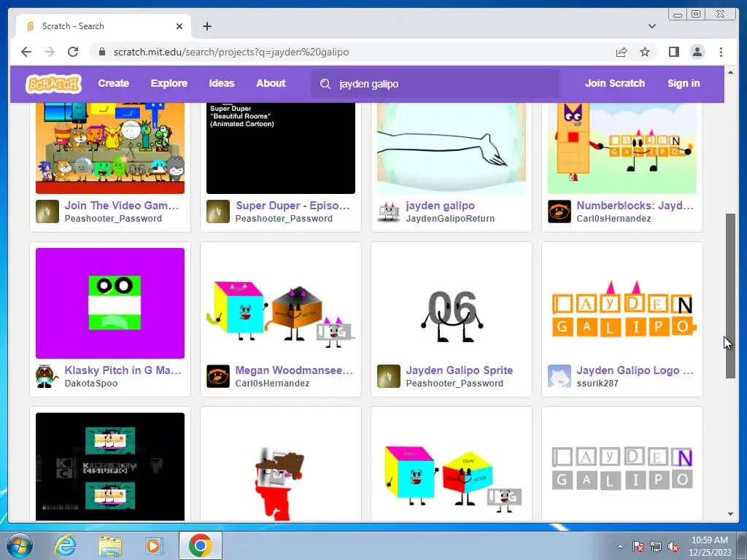Click the network tray icon
The height and width of the screenshot is (560, 747).
click(x=656, y=547)
